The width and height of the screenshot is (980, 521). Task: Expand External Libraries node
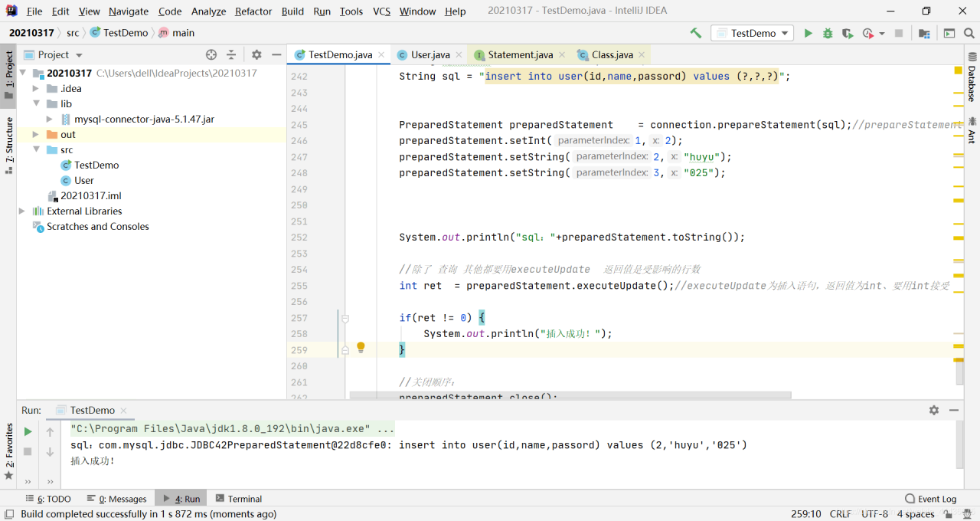point(22,211)
